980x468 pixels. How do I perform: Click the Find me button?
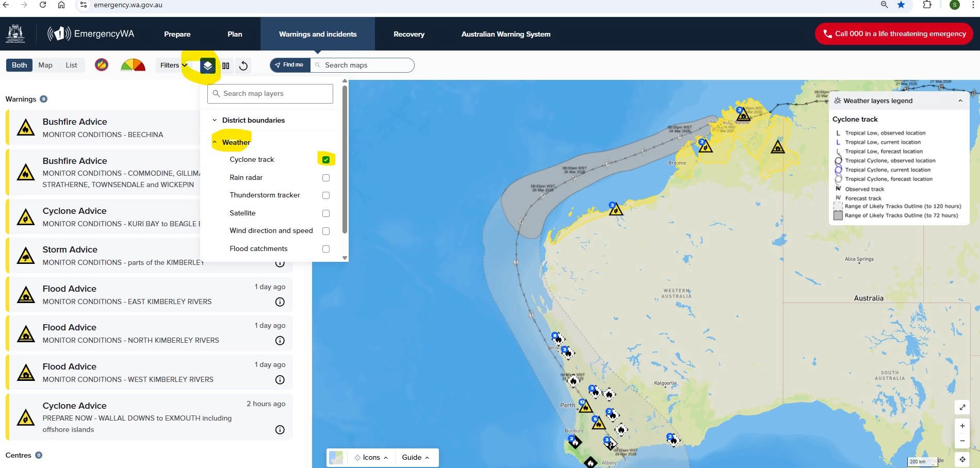click(290, 65)
